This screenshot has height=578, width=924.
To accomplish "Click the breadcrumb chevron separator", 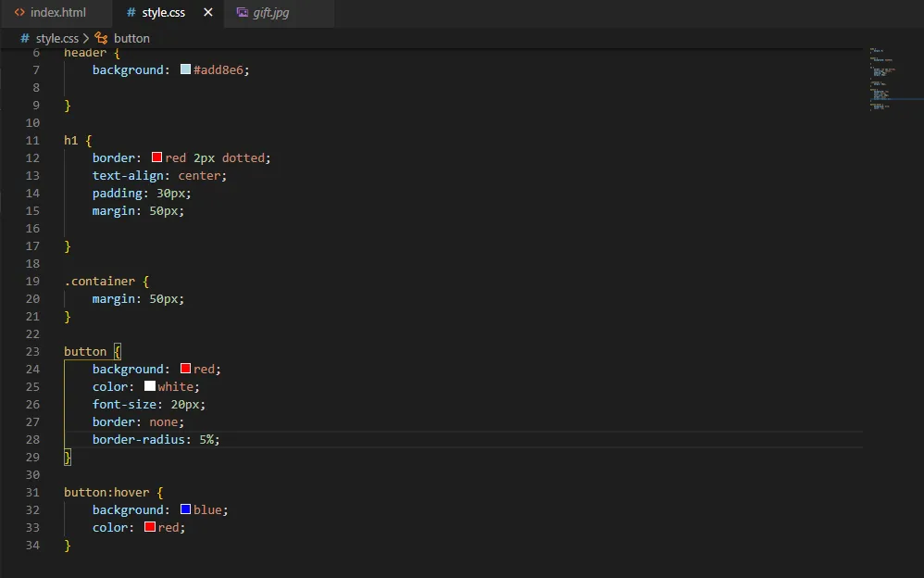I will coord(86,38).
